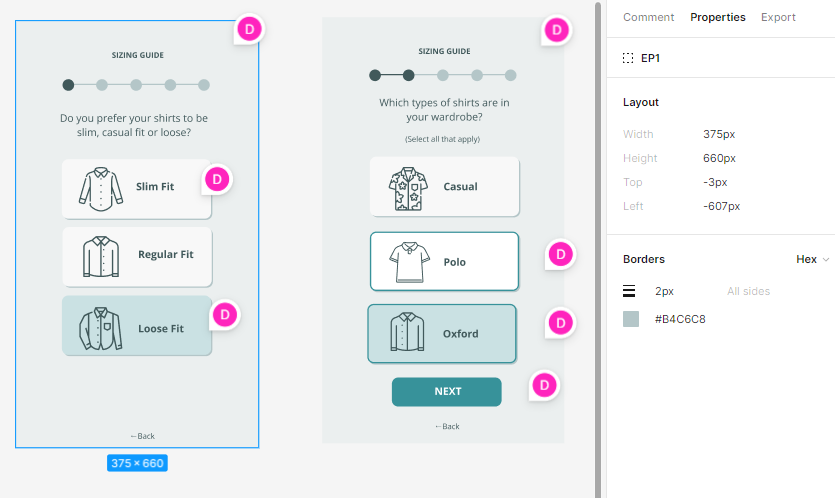Click the D comment pin beside Slim Fit
The image size is (835, 498).
(217, 179)
